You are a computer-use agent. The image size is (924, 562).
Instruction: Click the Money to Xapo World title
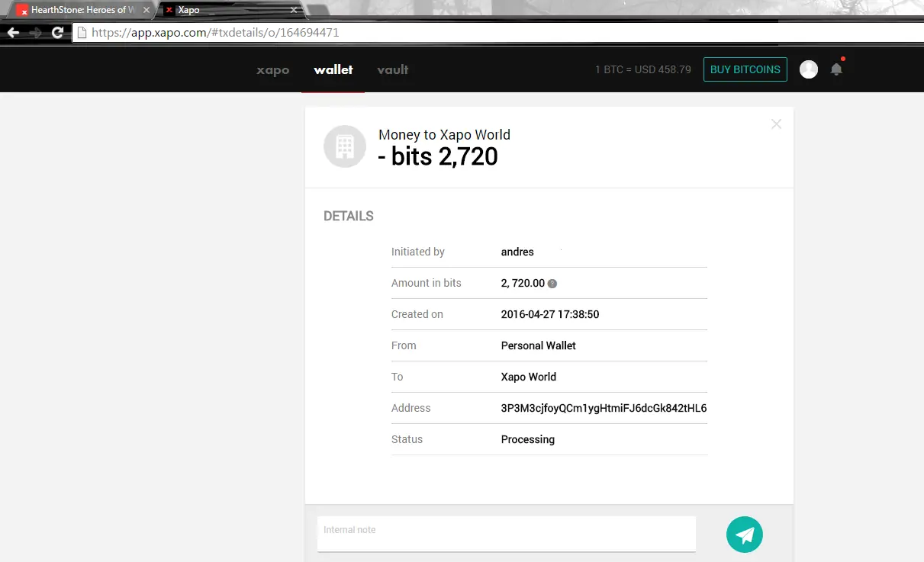point(444,135)
